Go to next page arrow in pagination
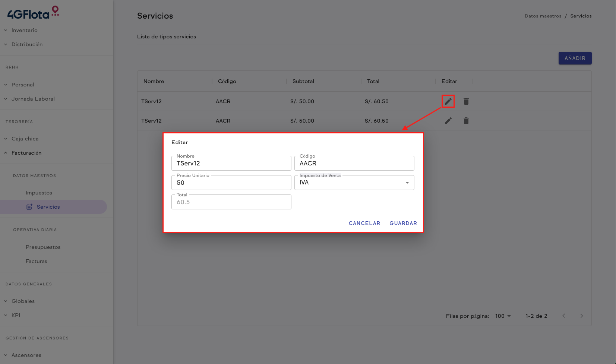Viewport: 616px width, 364px height. click(581, 316)
